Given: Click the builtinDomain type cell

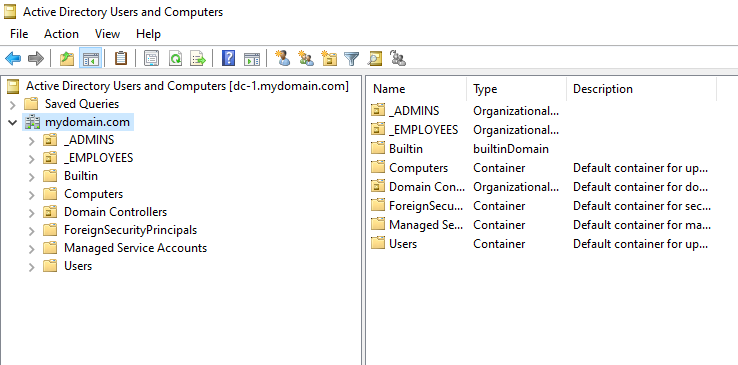Looking at the screenshot, I should coord(511,149).
